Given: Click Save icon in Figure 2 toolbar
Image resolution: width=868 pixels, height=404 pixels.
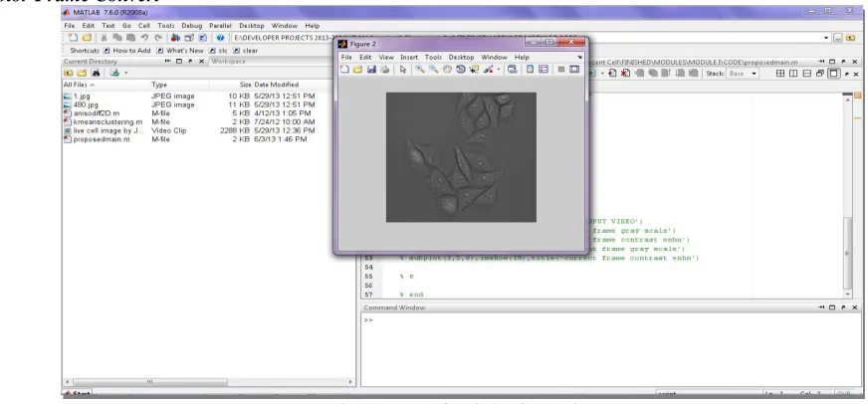Looking at the screenshot, I should [371, 70].
